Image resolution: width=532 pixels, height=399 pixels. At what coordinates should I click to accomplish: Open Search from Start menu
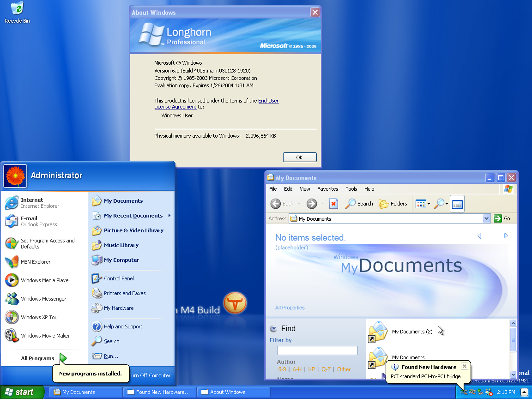click(x=106, y=341)
